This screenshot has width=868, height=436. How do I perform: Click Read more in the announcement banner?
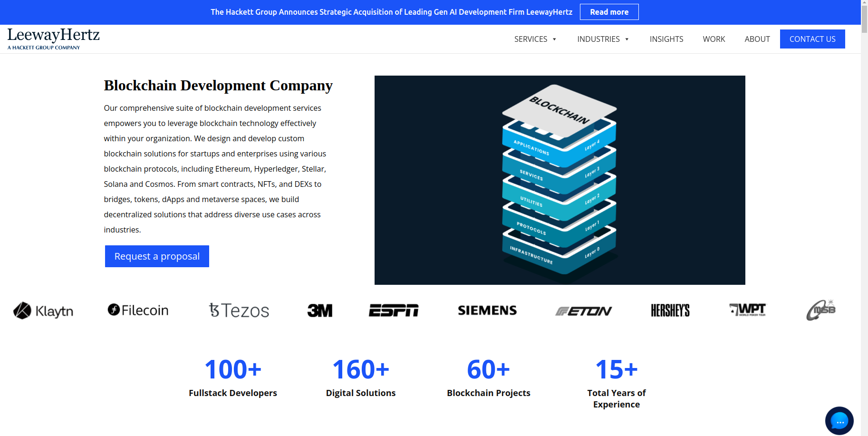(x=609, y=12)
